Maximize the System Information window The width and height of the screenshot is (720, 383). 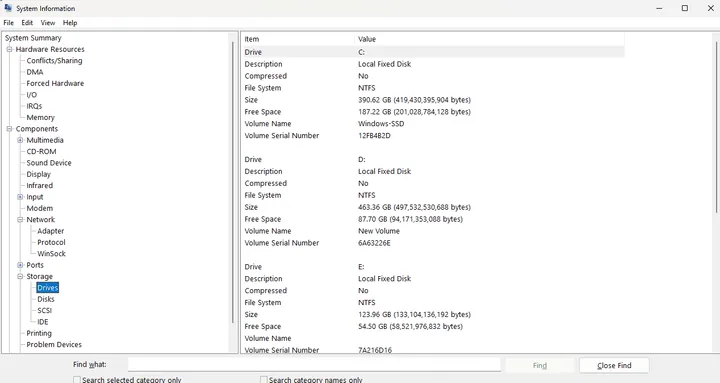pyautogui.click(x=685, y=8)
